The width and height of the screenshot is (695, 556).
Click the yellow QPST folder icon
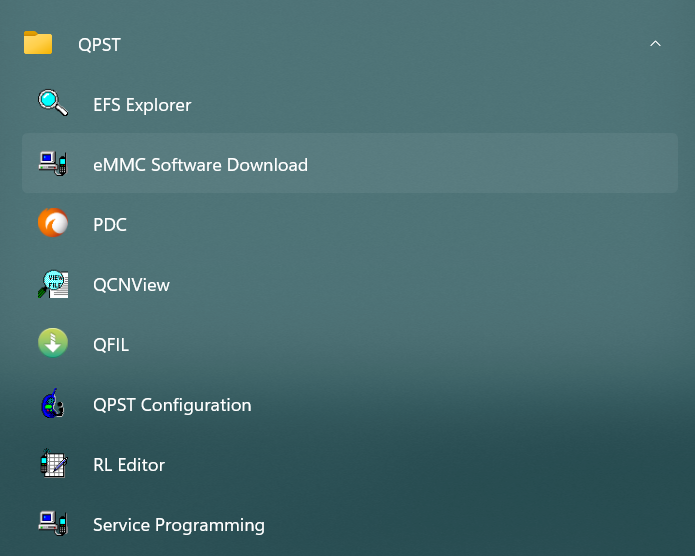[x=38, y=43]
